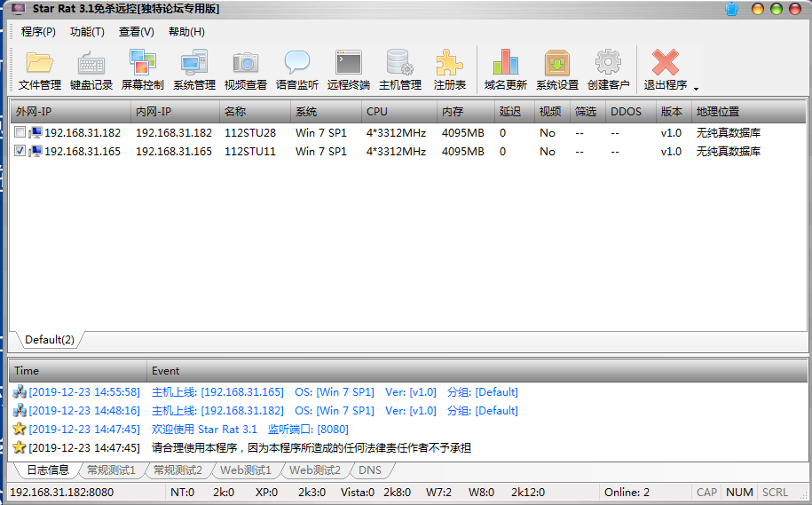Open the 远程终端 remote terminal
The image size is (812, 505).
pos(349,70)
